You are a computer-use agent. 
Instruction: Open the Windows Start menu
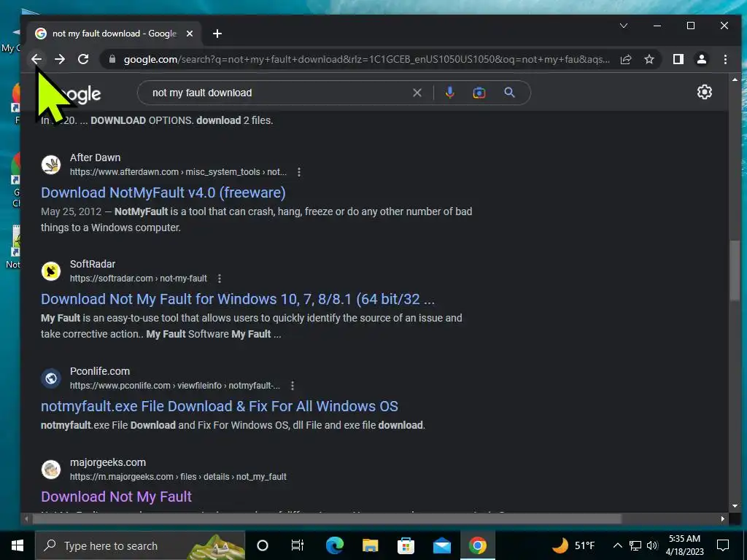tap(18, 545)
